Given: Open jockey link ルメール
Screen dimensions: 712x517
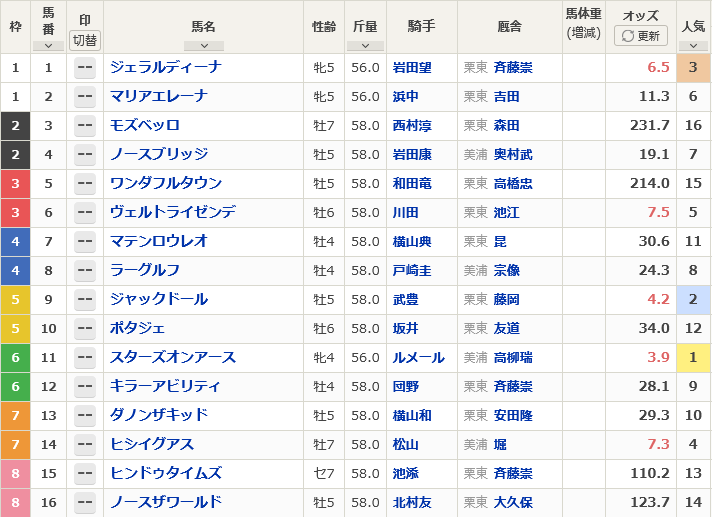Looking at the screenshot, I should tap(419, 358).
